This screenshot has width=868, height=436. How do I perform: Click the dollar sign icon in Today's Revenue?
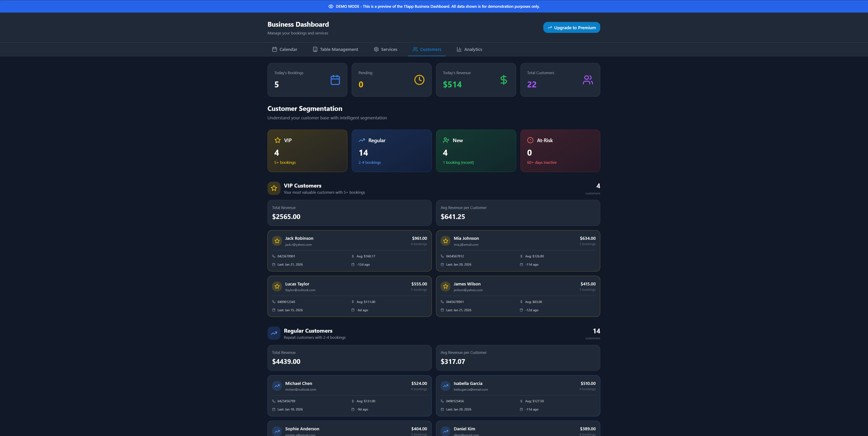pos(503,80)
